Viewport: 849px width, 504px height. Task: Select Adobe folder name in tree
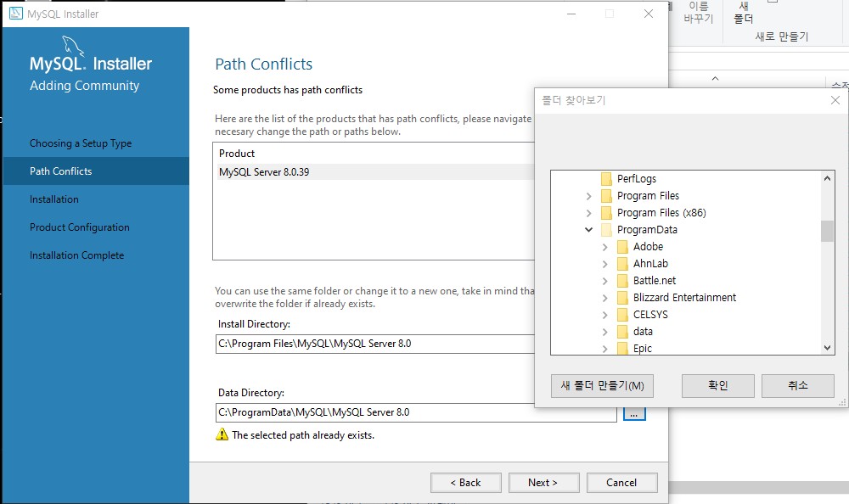tap(648, 247)
